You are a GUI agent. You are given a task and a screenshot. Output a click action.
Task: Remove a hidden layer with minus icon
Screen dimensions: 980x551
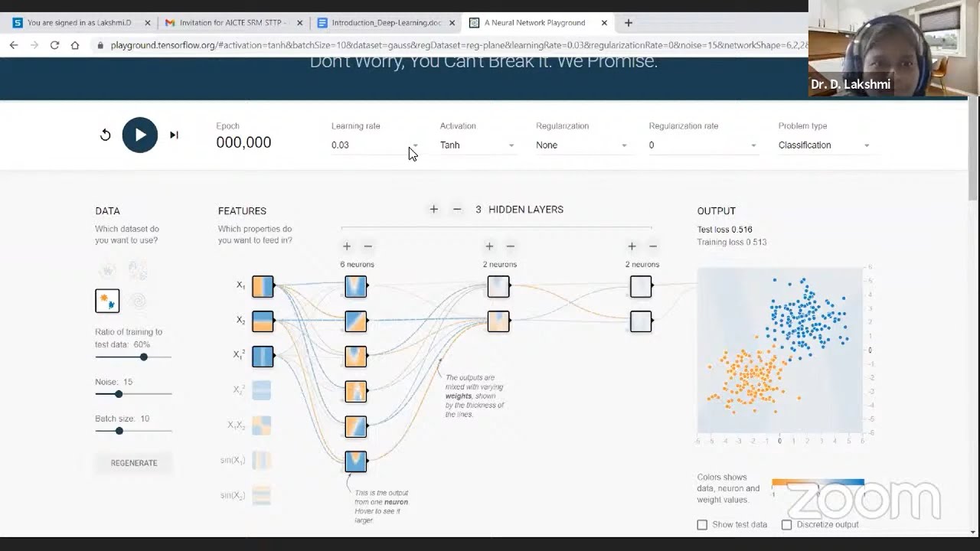457,209
